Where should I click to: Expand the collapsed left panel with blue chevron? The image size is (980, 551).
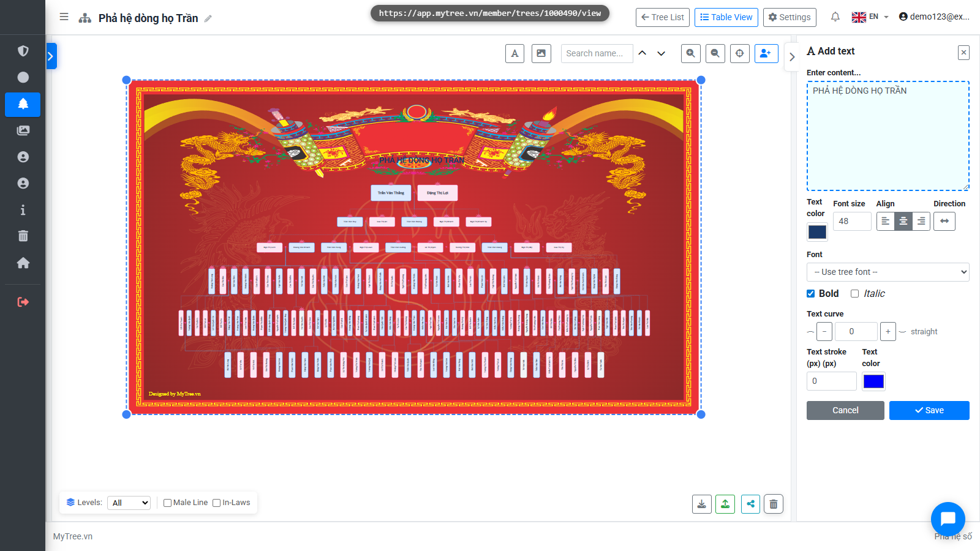pyautogui.click(x=51, y=56)
